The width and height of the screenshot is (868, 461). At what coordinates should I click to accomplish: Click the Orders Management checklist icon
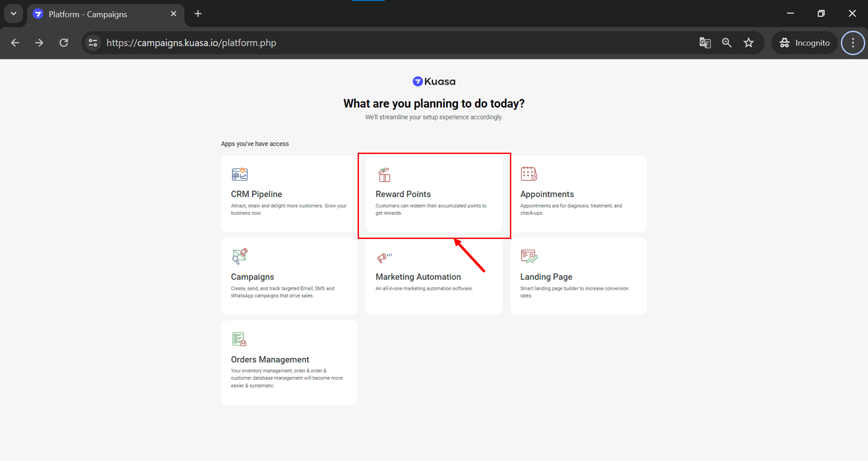click(x=239, y=339)
